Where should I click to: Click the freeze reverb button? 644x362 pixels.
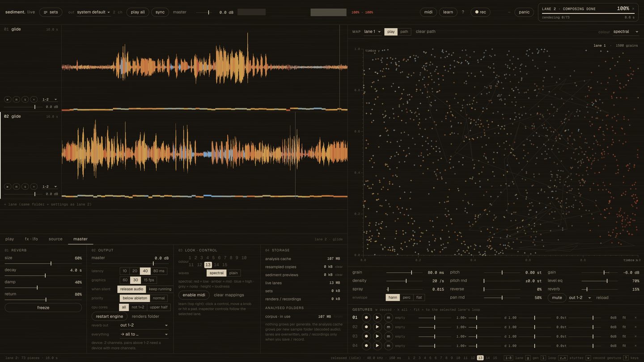pyautogui.click(x=43, y=307)
